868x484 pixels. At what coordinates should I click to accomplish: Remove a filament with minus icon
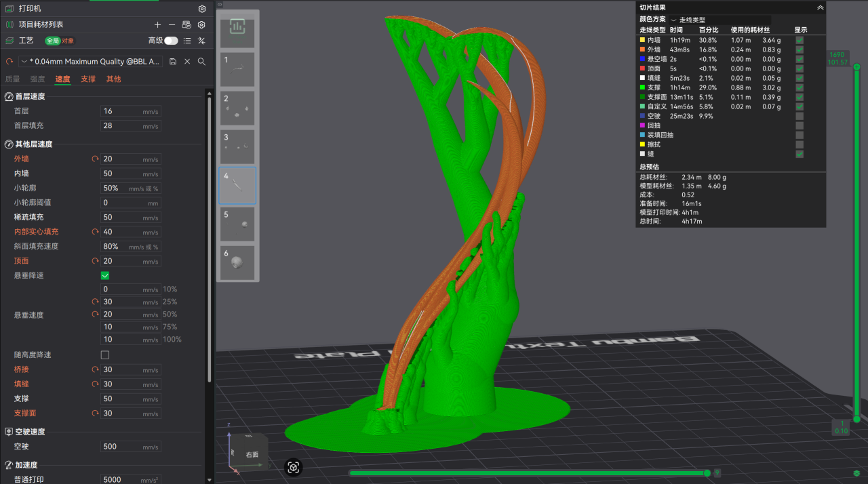[172, 24]
